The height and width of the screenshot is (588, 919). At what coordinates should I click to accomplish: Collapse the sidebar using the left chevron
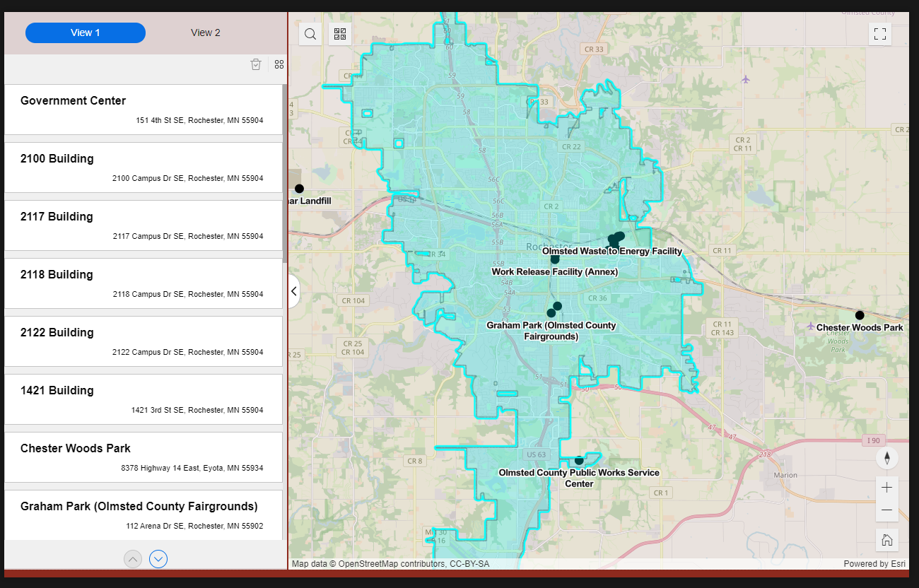coord(293,290)
